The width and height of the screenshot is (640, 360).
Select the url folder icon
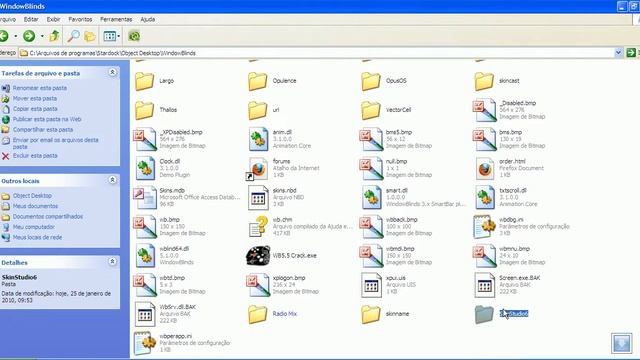tap(258, 110)
